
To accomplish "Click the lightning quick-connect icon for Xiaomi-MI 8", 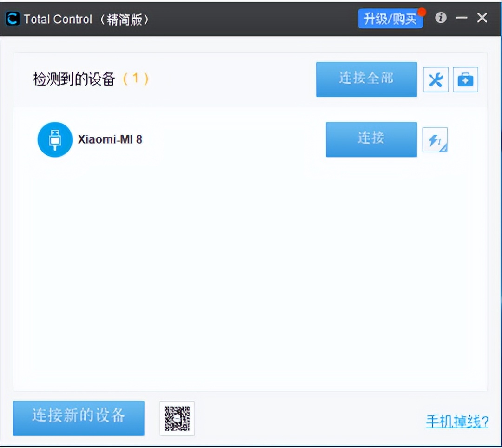I will click(435, 139).
